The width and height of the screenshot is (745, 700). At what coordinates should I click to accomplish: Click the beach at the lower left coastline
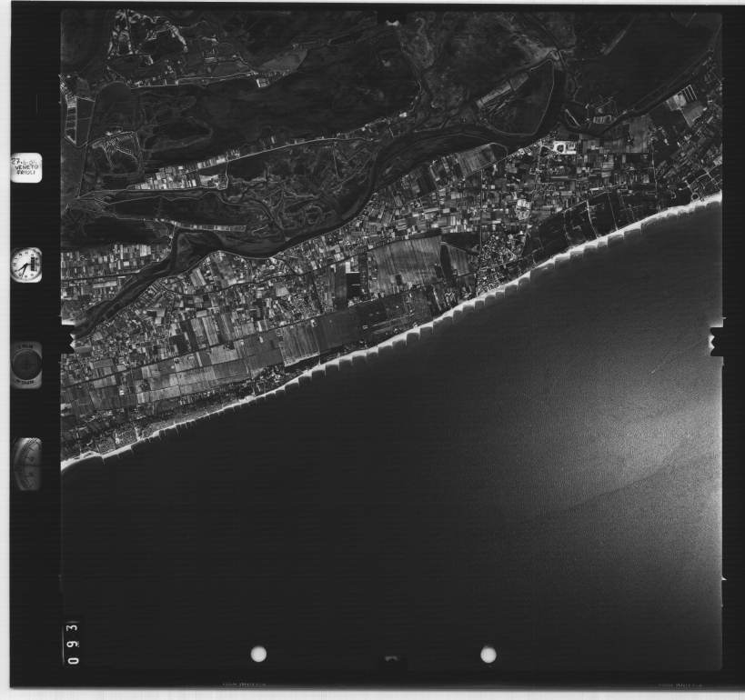pos(91,456)
